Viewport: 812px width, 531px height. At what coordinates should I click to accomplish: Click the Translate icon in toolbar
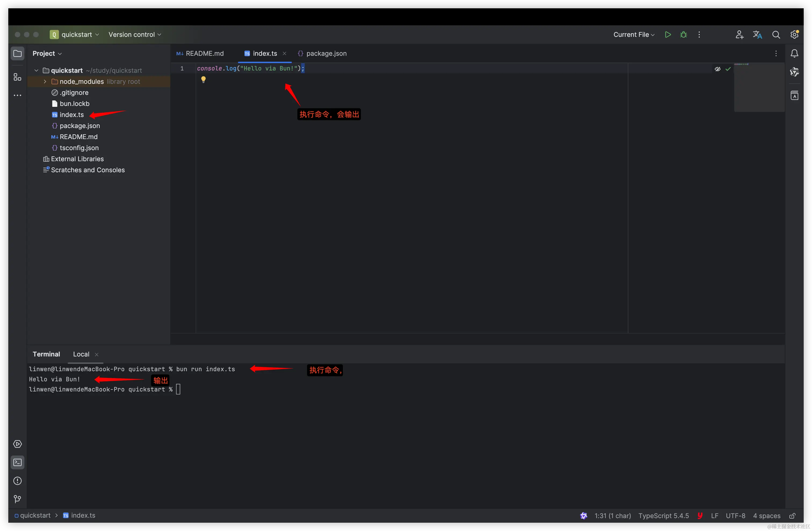click(757, 34)
